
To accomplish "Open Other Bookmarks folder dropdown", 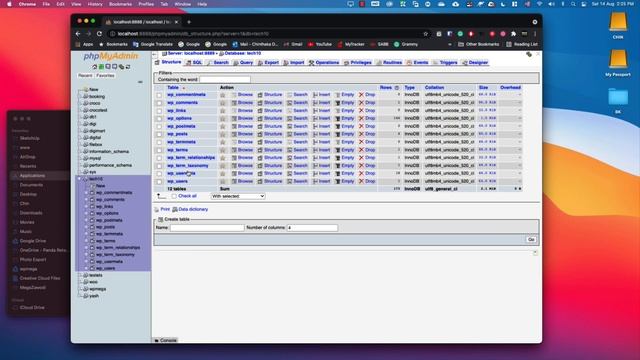I will click(478, 44).
